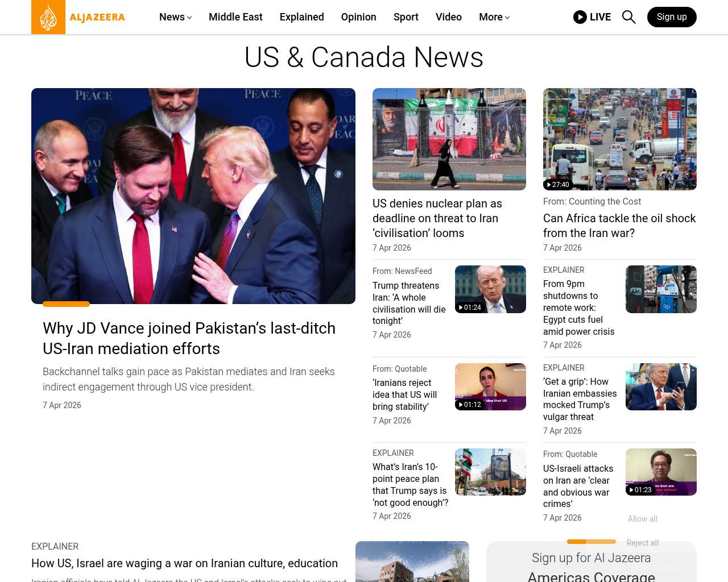Click 'From: Quotable' above the Iranians reject headline

(399, 369)
